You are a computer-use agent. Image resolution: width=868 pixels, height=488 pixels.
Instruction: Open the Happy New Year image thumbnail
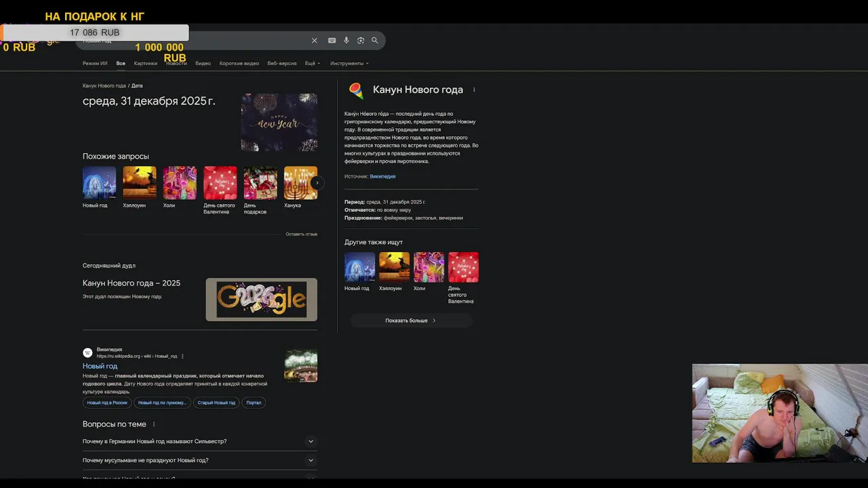click(x=279, y=122)
